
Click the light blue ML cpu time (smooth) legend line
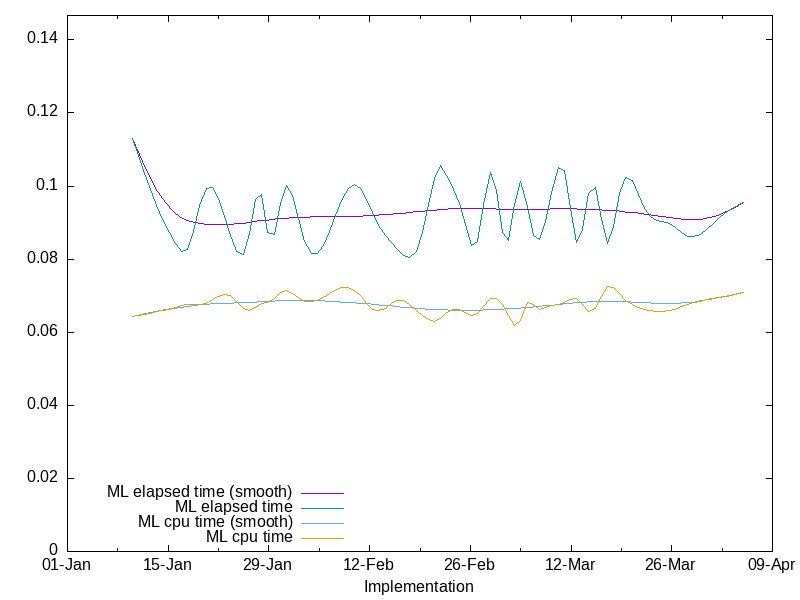click(321, 522)
